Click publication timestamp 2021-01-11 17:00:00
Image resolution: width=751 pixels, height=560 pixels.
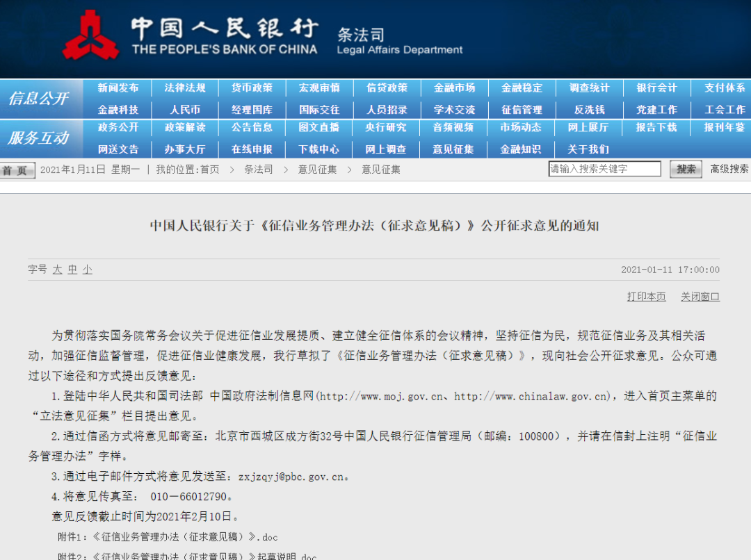(670, 270)
